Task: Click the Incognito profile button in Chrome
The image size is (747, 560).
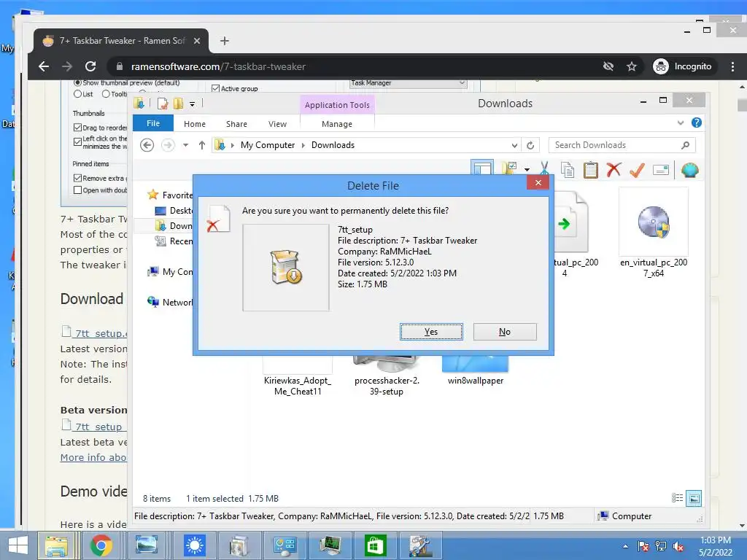Action: tap(683, 66)
